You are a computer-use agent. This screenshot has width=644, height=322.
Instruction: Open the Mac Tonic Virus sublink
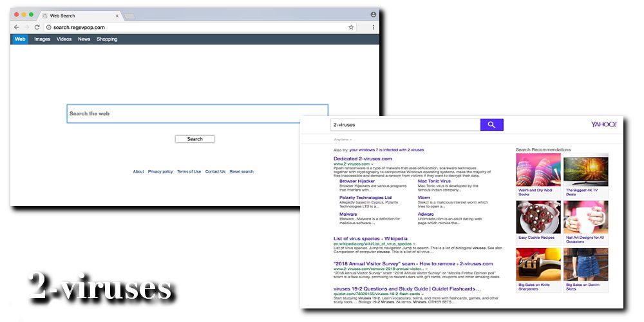(434, 181)
